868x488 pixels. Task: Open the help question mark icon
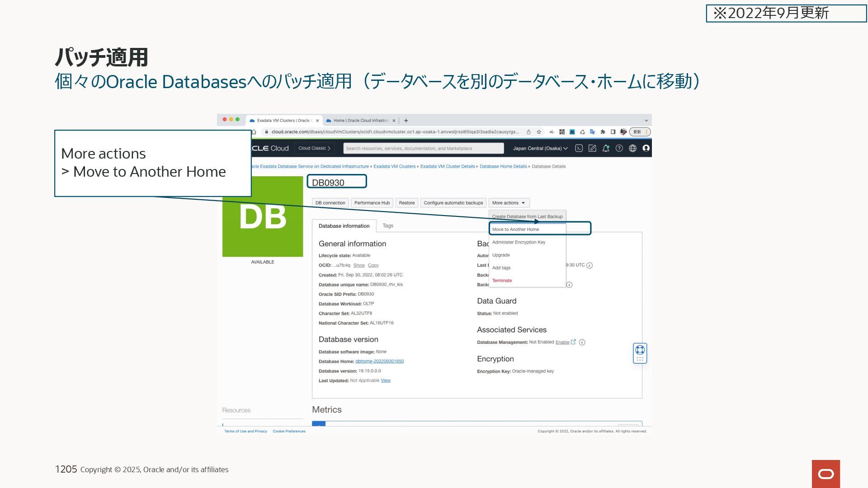click(x=619, y=148)
